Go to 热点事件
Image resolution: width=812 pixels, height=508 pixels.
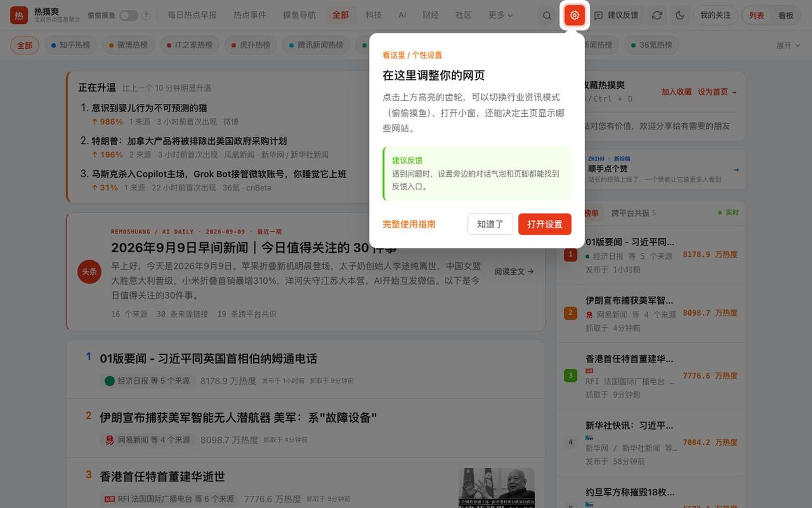point(250,15)
